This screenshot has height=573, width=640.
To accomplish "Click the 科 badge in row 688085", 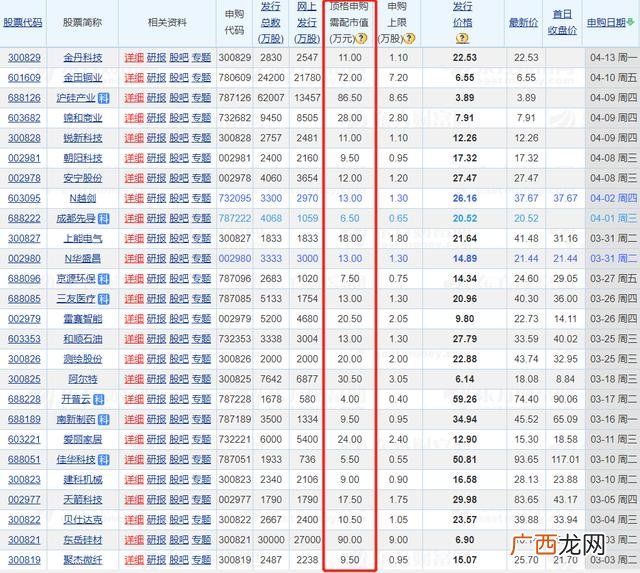I will [104, 299].
